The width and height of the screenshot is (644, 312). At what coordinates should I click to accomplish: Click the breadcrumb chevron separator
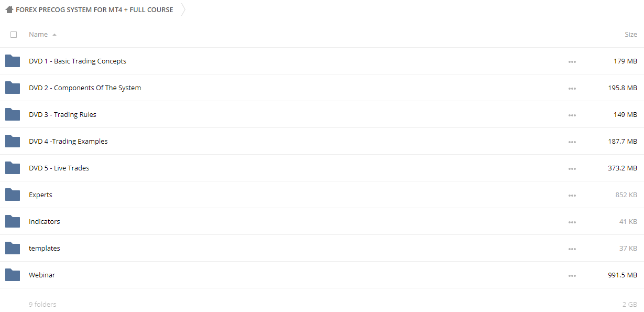click(183, 9)
